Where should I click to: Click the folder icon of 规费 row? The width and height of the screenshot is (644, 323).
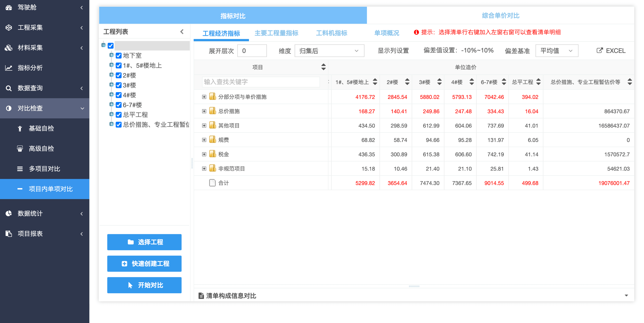(x=212, y=139)
